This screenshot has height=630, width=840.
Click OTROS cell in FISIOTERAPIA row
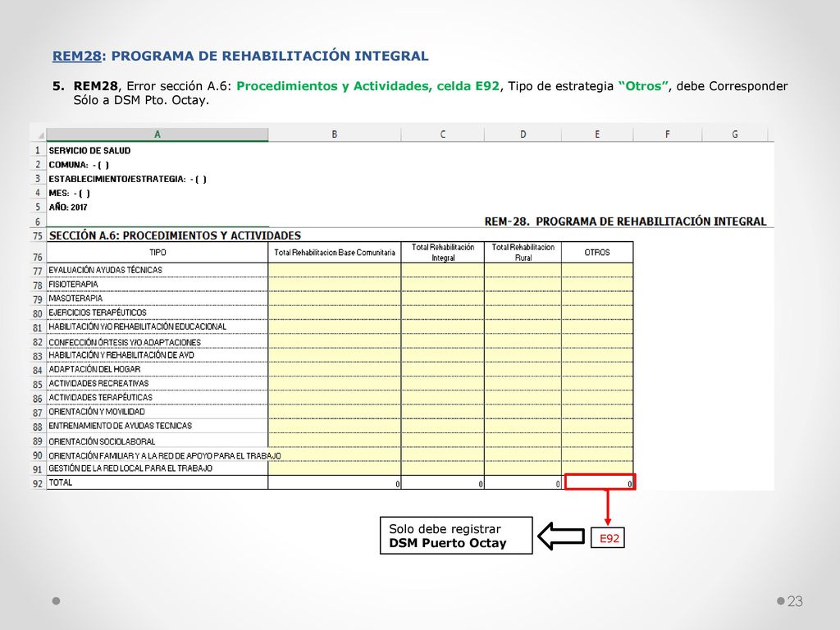point(597,285)
